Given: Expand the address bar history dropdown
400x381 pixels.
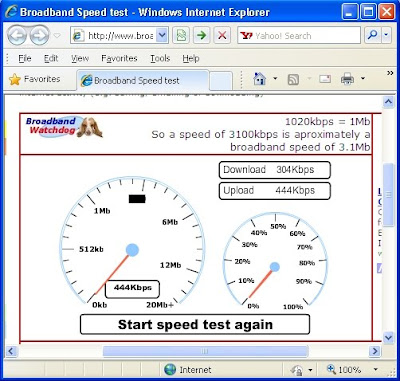Looking at the screenshot, I should pos(162,35).
